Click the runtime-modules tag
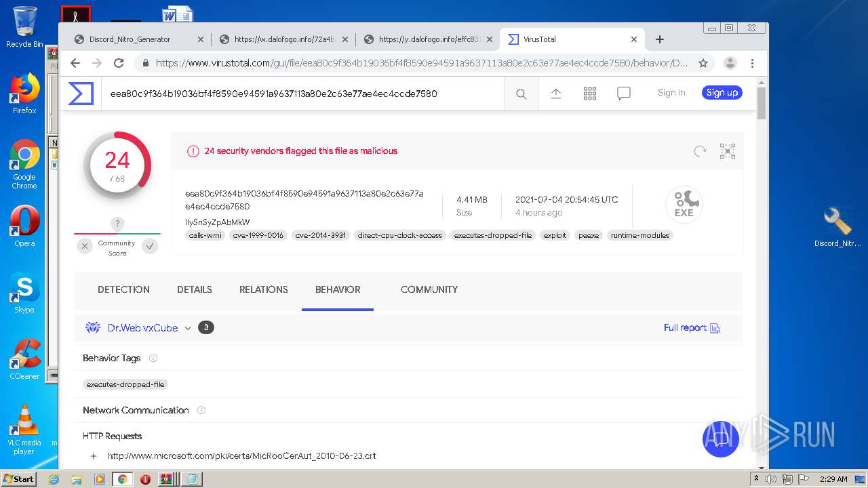Screen dimensions: 868x488 (640, 236)
